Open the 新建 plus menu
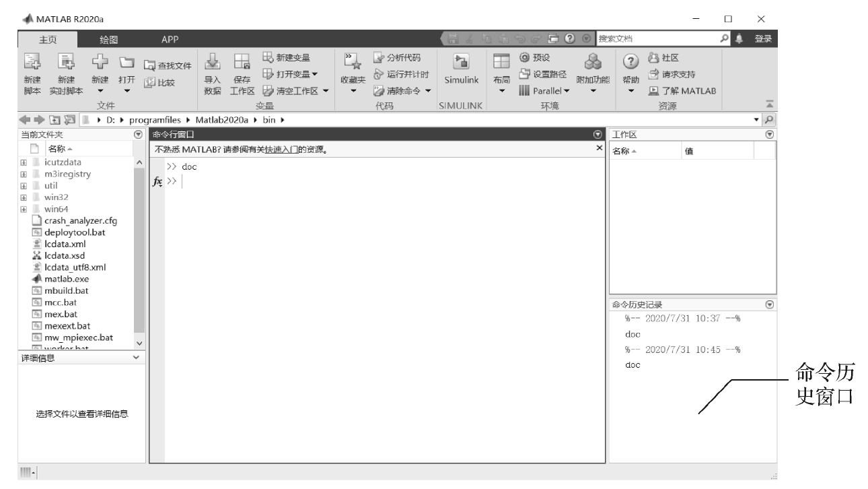Viewport: 868px width, 489px height. tap(100, 74)
